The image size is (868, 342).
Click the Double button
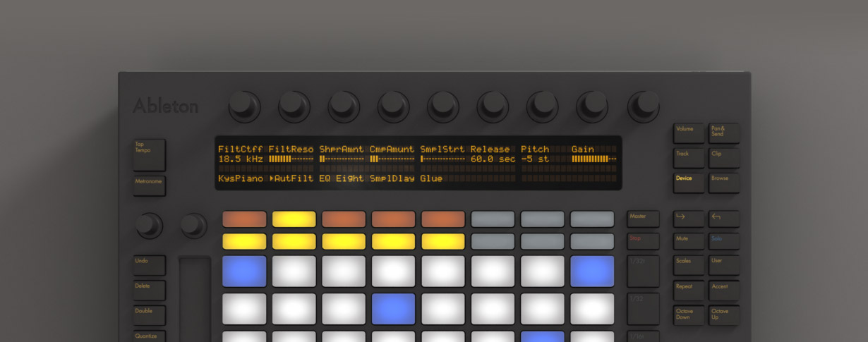tap(149, 315)
